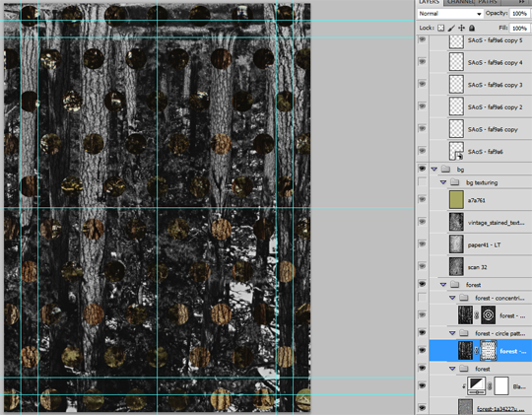This screenshot has height=415, width=532.
Task: Click the forest photo on the canvas
Action: pyautogui.click(x=157, y=207)
